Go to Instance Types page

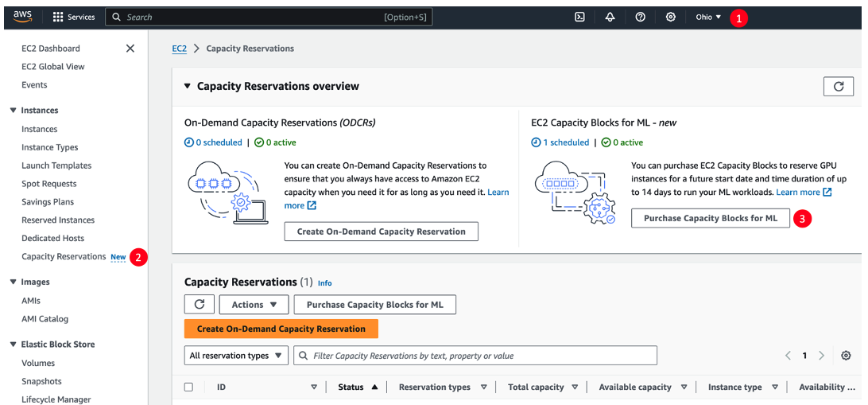[50, 147]
